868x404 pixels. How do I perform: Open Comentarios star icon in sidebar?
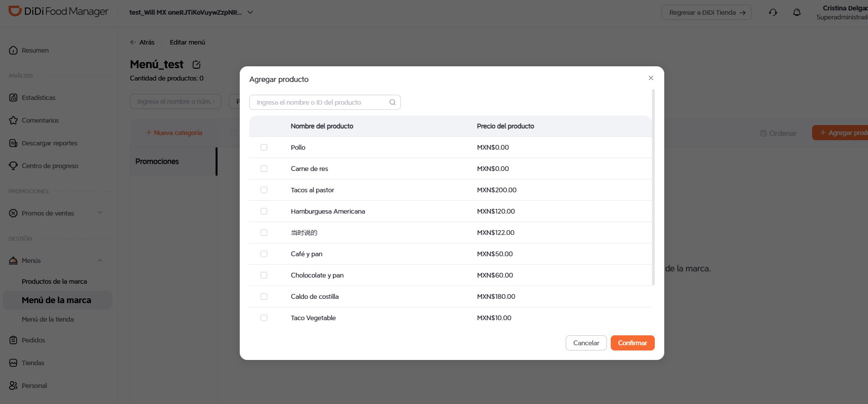(x=13, y=120)
